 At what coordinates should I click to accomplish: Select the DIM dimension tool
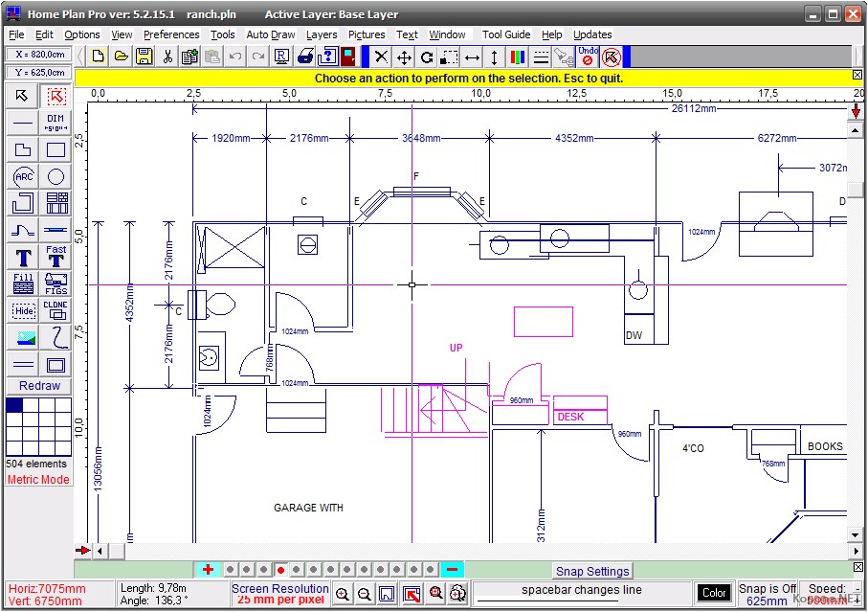(56, 123)
